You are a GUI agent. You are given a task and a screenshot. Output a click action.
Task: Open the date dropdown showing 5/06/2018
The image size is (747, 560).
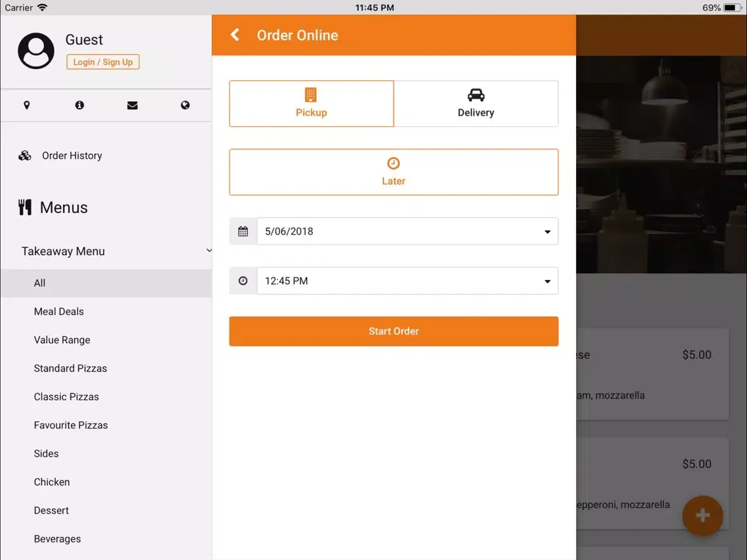coord(407,231)
